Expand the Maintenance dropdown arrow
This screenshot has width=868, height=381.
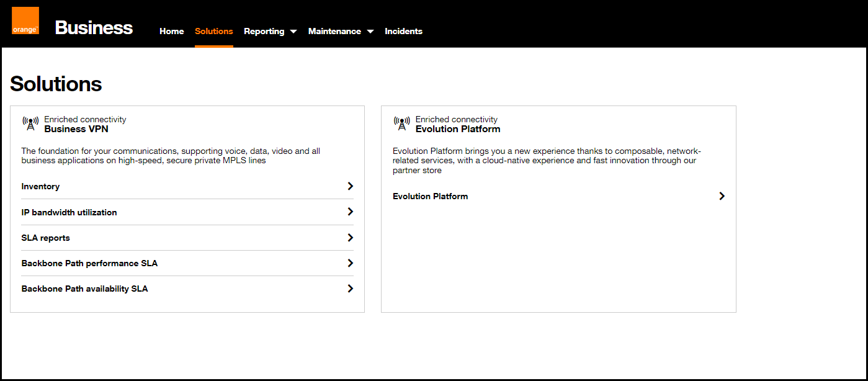click(370, 32)
